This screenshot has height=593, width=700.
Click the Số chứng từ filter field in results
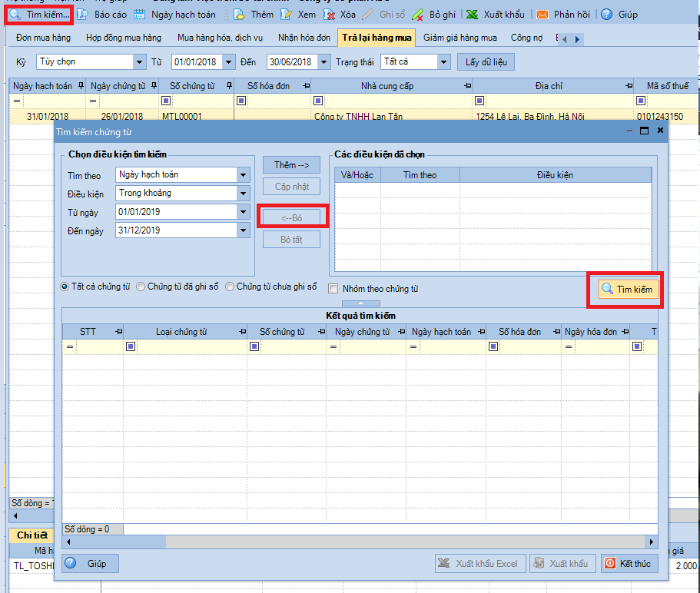tap(293, 346)
